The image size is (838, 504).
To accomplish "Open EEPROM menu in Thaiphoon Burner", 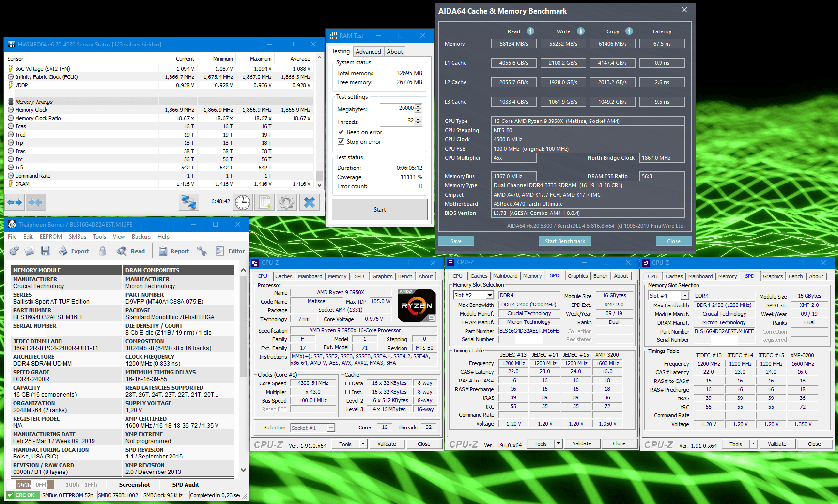I will click(x=51, y=237).
